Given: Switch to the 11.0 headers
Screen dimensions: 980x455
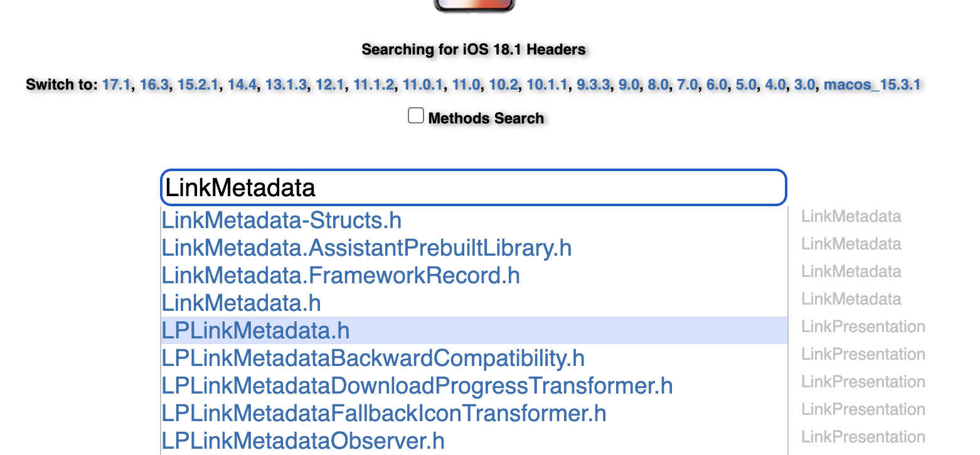Looking at the screenshot, I should click(466, 85).
